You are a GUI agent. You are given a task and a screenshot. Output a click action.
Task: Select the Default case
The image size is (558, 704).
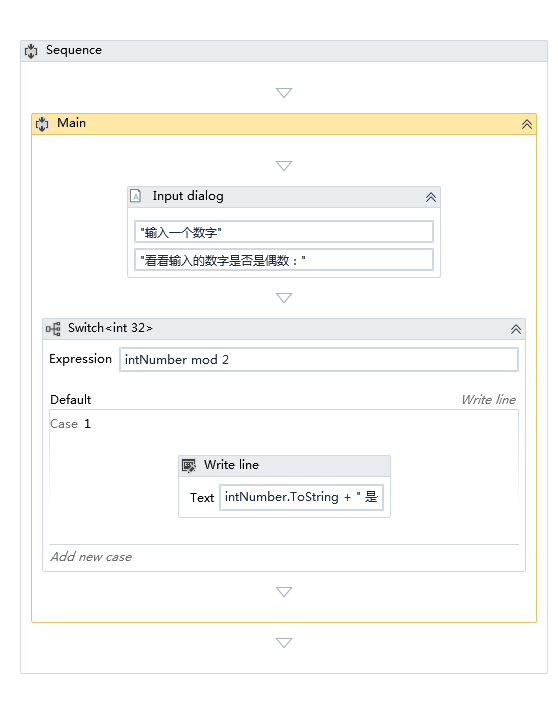click(x=70, y=400)
